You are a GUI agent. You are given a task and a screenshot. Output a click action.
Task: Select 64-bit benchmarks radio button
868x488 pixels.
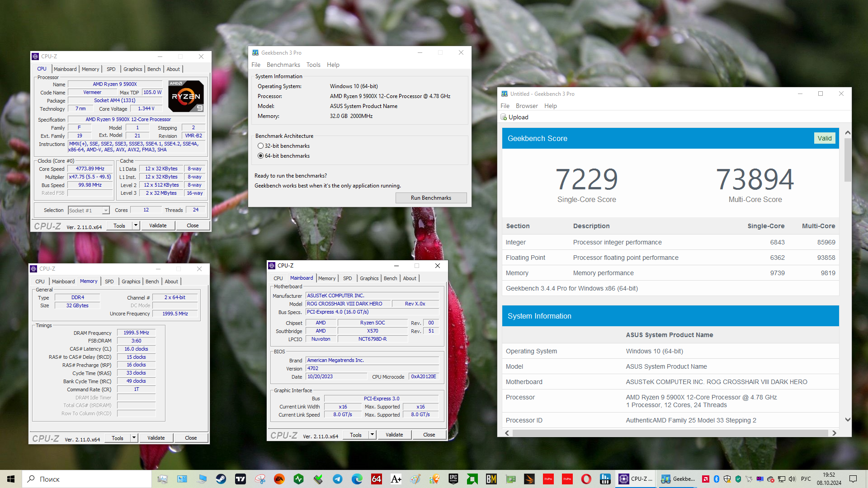pyautogui.click(x=260, y=156)
